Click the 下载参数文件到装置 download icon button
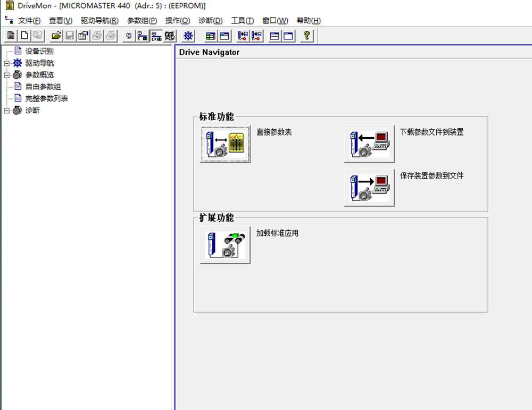Screen dimensions: 532x410 click(x=369, y=144)
